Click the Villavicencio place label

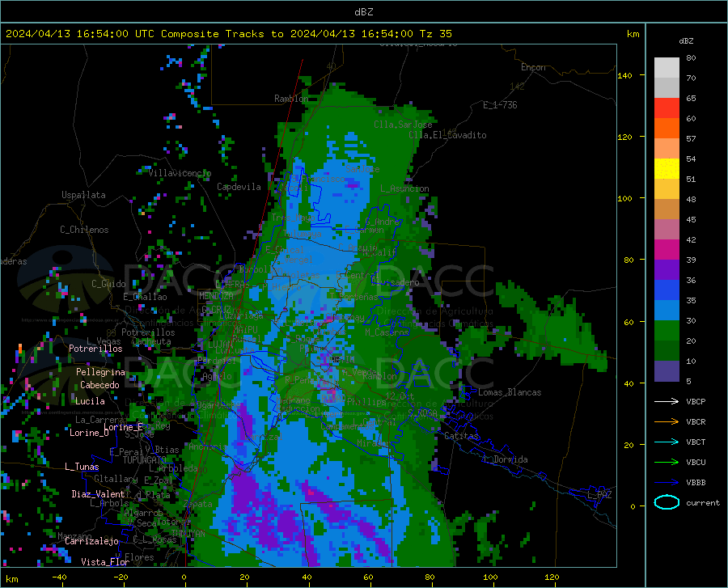coord(180,173)
